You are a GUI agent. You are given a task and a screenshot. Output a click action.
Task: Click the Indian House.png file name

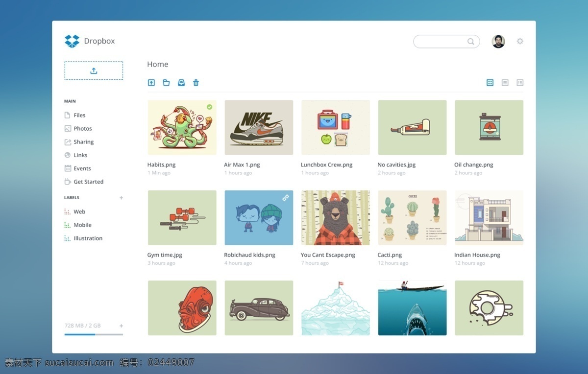(477, 255)
